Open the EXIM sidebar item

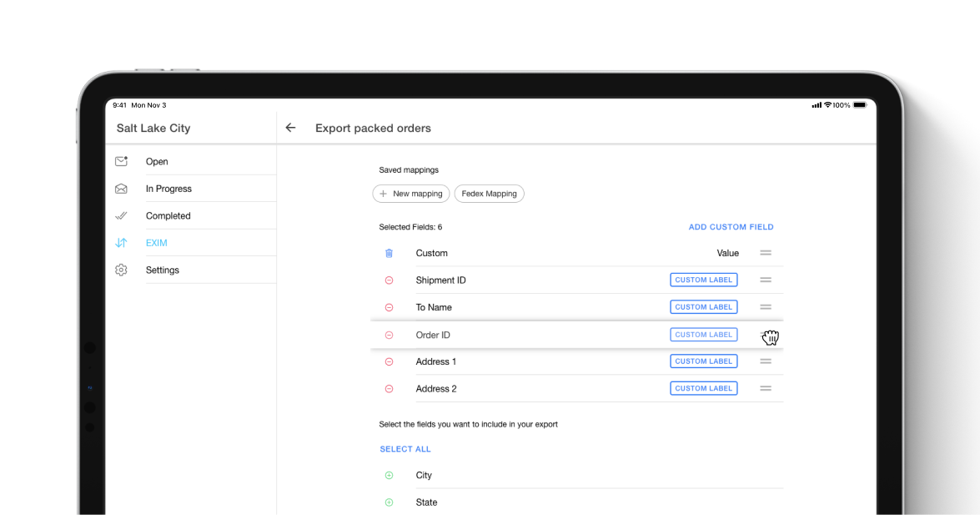click(x=156, y=243)
